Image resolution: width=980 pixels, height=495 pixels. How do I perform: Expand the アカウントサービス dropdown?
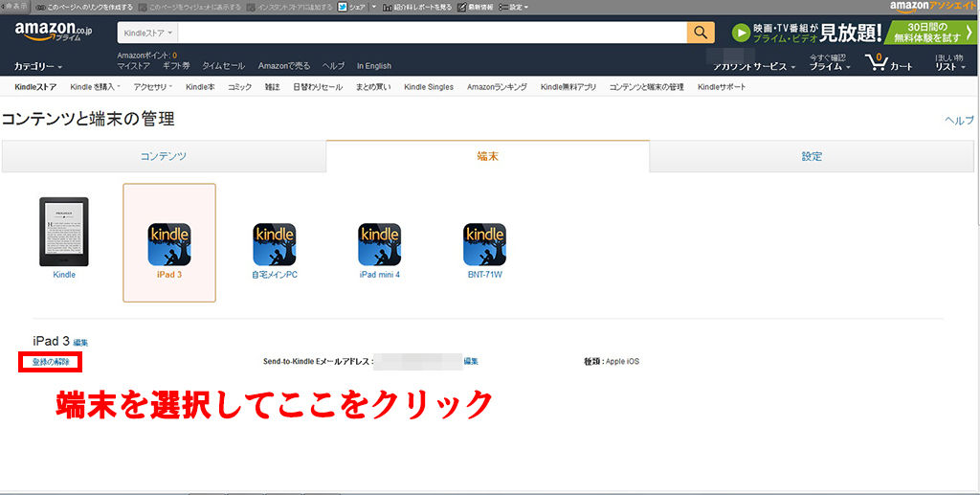tap(754, 66)
